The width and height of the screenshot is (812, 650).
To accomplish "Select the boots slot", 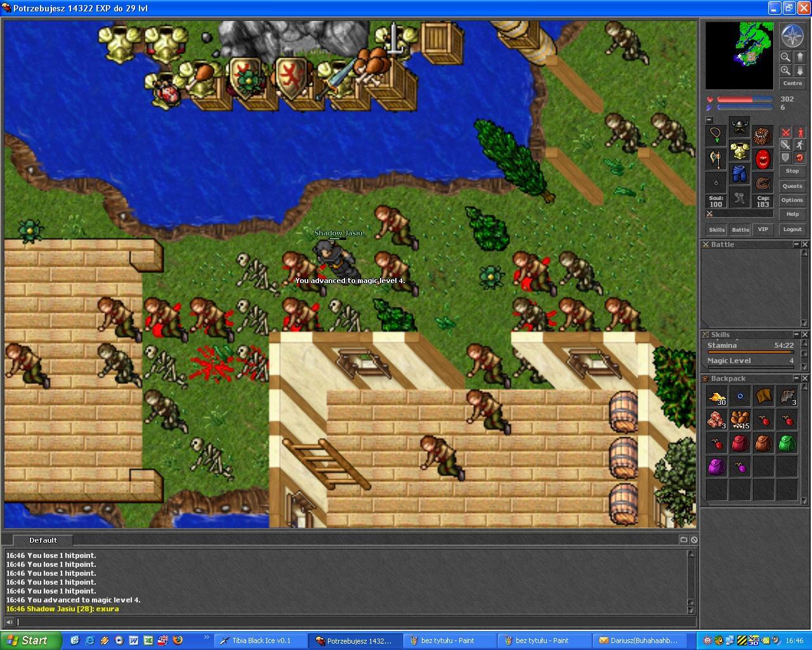I will [x=740, y=197].
